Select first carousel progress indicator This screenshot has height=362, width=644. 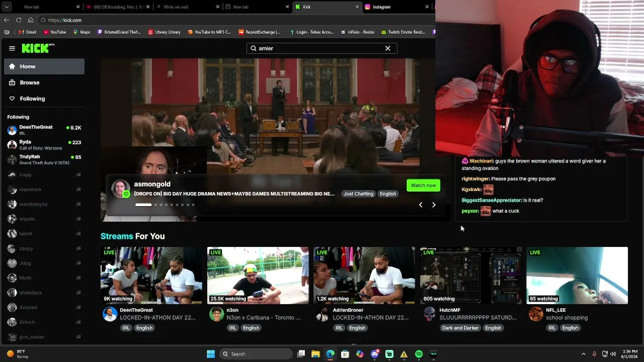click(143, 205)
